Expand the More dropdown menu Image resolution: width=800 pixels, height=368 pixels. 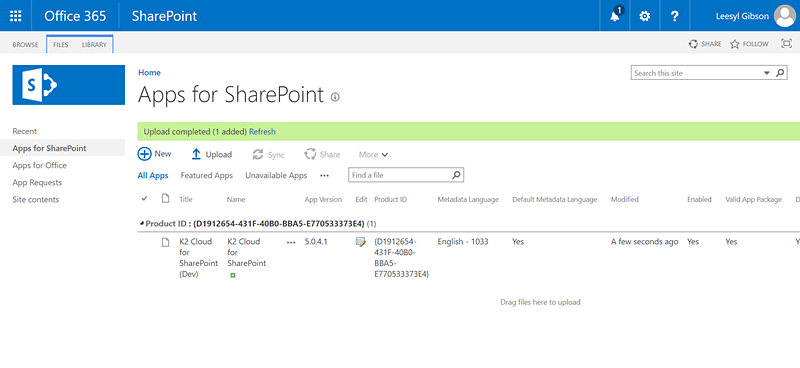[373, 155]
